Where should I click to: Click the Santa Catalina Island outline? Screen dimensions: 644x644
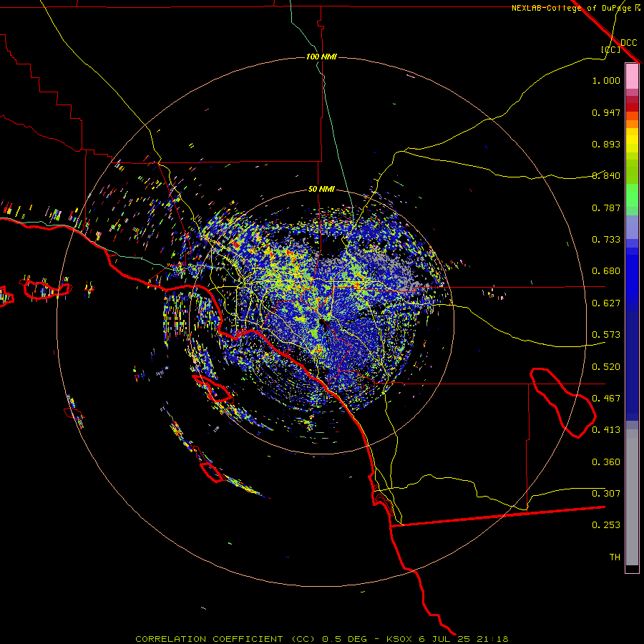[213, 389]
